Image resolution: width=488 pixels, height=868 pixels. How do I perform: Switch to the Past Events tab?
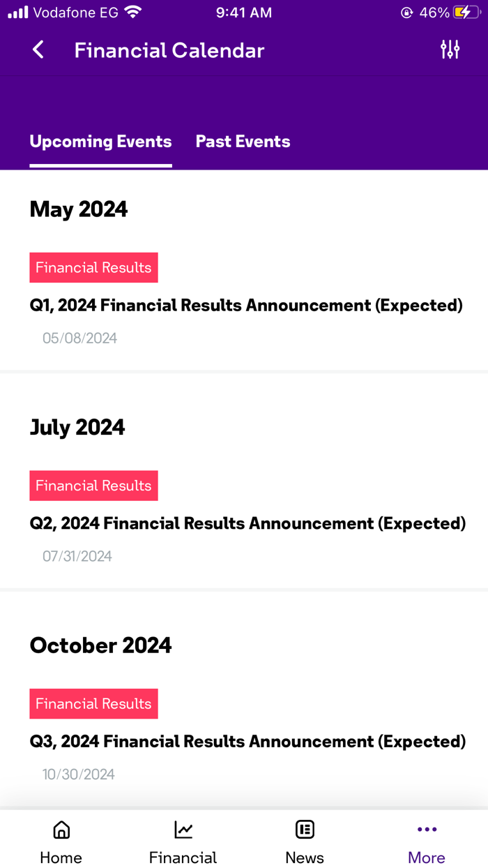click(243, 142)
